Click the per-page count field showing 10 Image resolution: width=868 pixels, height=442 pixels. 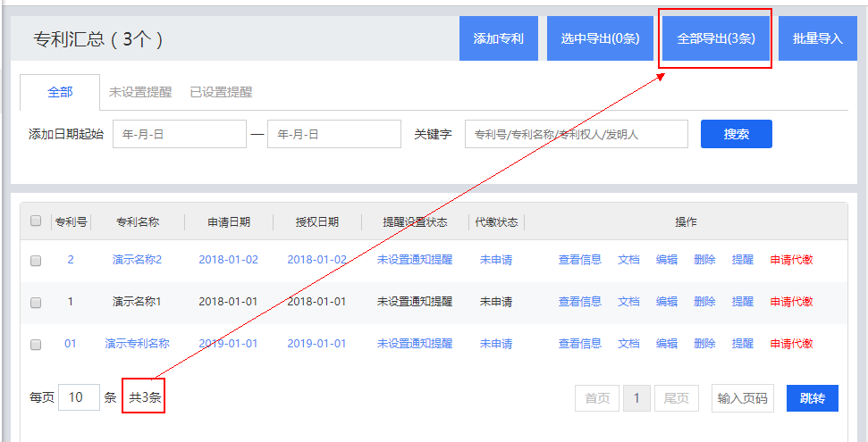(79, 397)
